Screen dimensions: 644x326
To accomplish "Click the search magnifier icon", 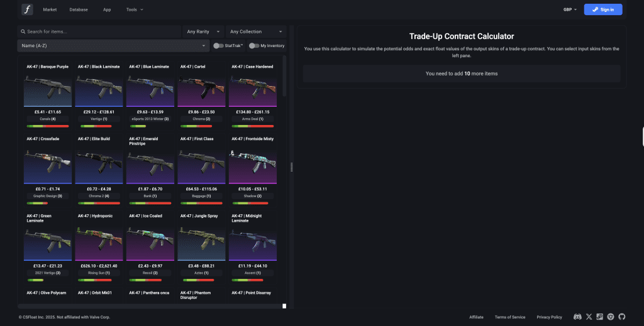I will [x=23, y=31].
